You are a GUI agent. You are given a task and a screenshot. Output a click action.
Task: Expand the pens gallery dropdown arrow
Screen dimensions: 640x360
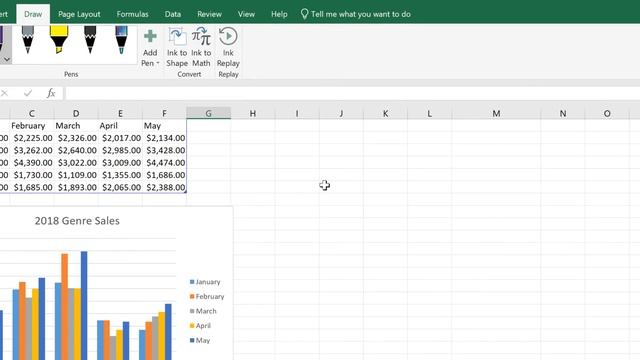7,60
